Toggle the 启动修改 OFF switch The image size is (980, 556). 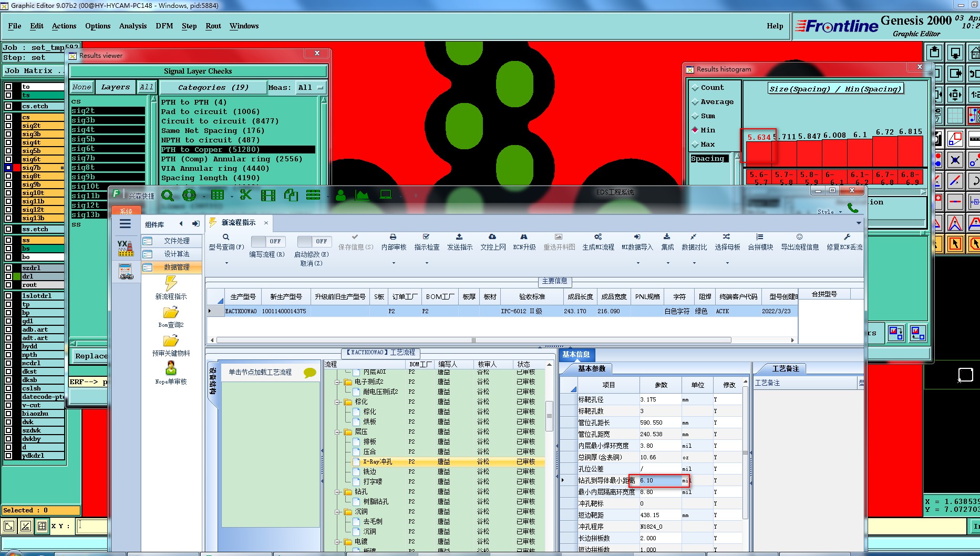coord(314,241)
